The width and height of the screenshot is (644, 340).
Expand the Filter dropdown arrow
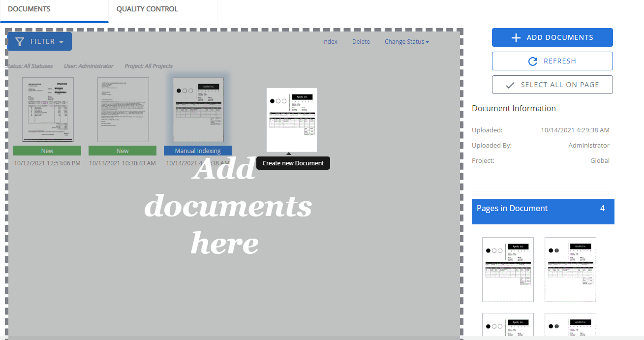point(61,42)
